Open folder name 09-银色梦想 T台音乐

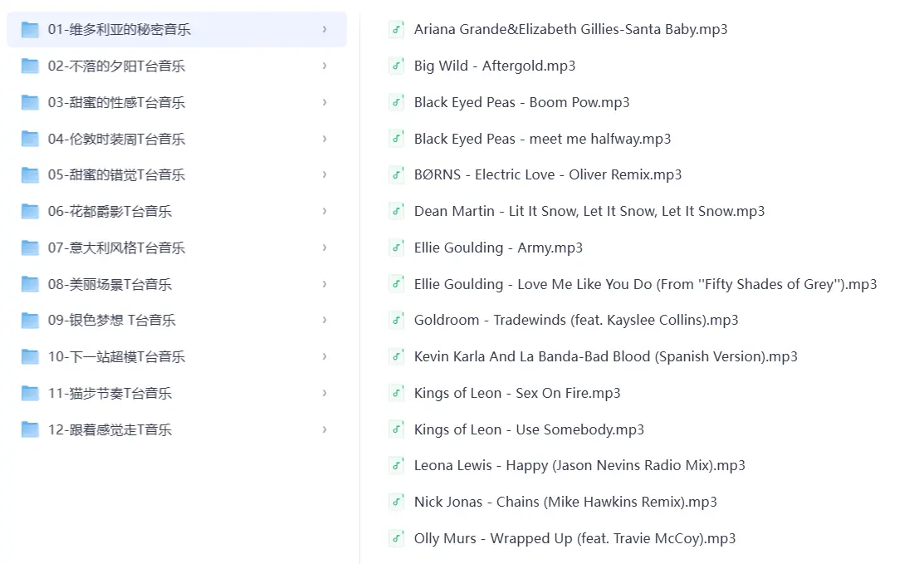(x=112, y=321)
